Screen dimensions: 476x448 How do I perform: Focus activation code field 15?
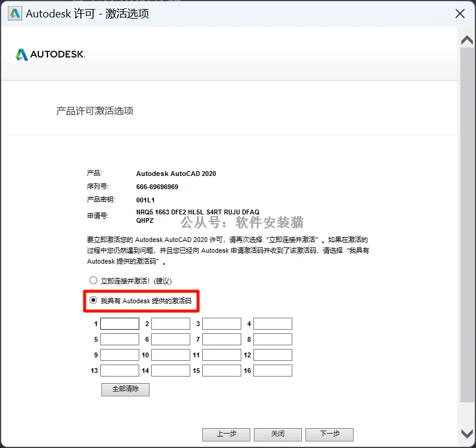tap(221, 371)
